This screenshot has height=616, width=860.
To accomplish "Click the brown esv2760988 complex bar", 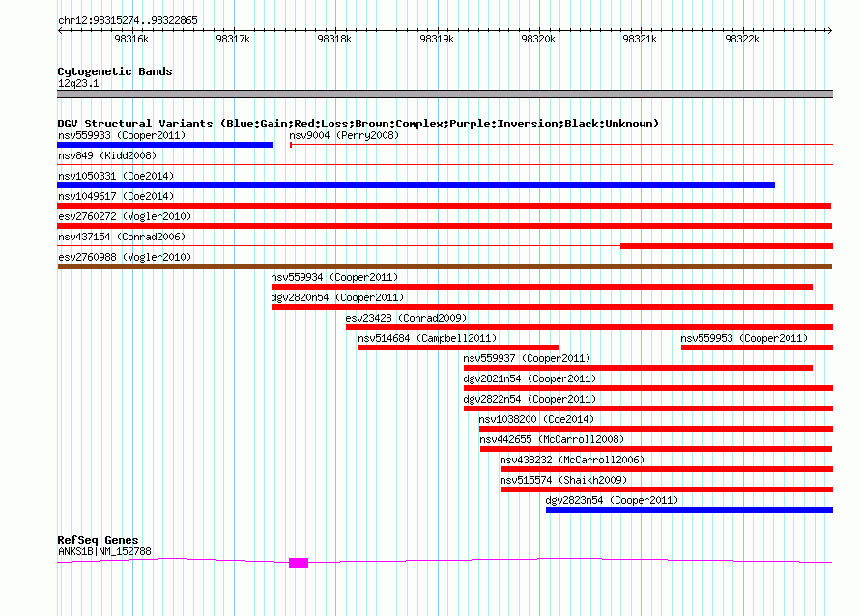I will [x=444, y=266].
